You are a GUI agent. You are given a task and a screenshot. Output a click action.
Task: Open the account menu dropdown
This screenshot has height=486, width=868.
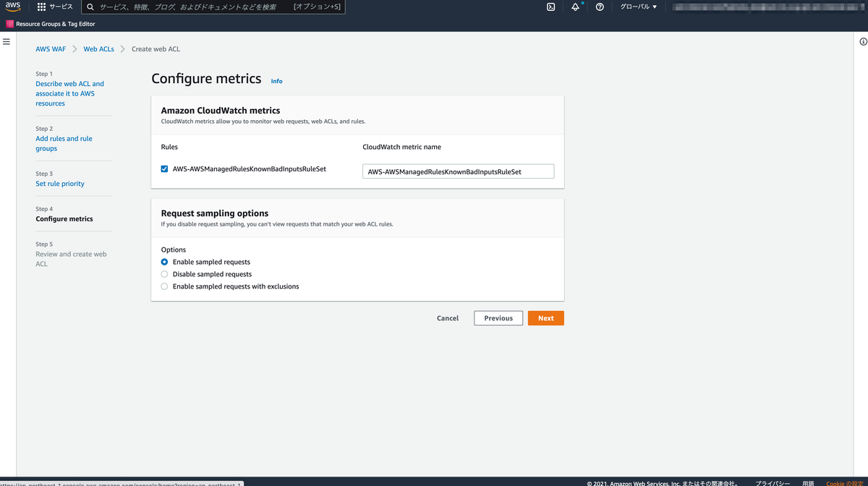pyautogui.click(x=767, y=7)
